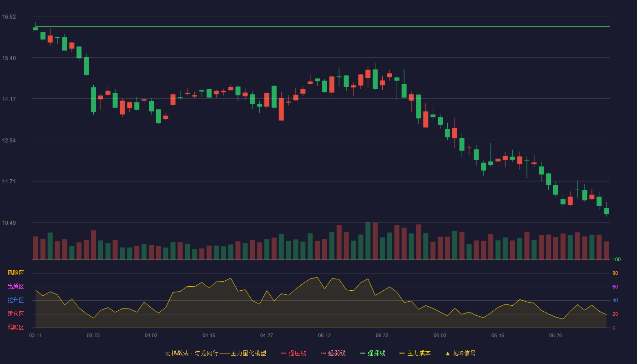Click the yellow dotted icon beside 主力成本

(x=402, y=353)
